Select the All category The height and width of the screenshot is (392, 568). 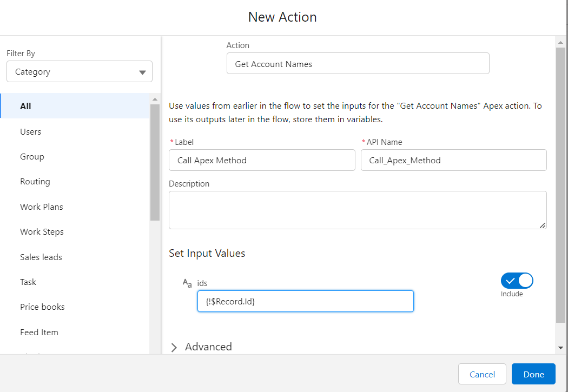click(25, 106)
